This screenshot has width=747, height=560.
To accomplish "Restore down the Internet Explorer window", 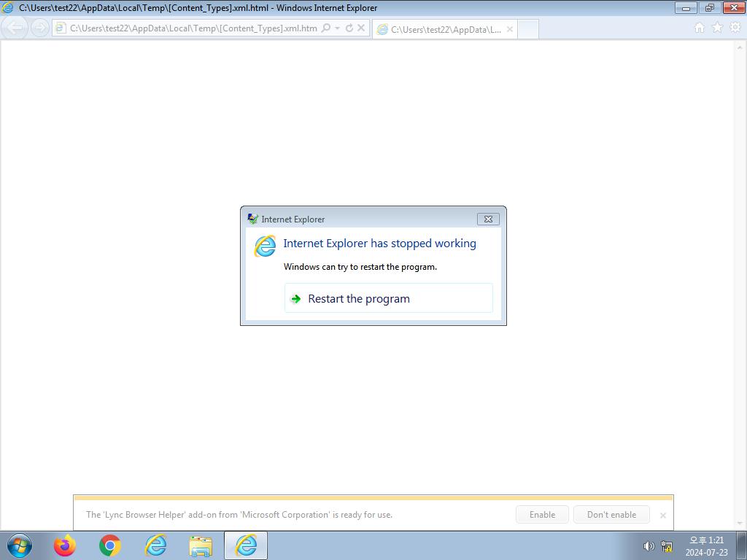I will pos(710,8).
